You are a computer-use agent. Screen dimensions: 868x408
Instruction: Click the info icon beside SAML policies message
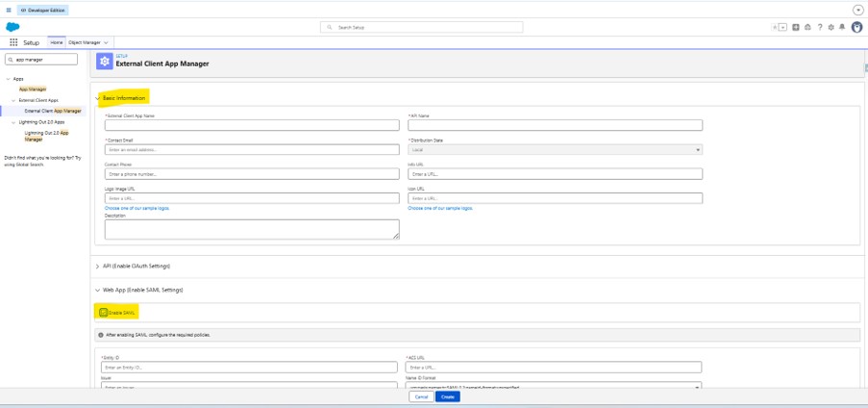(x=101, y=335)
